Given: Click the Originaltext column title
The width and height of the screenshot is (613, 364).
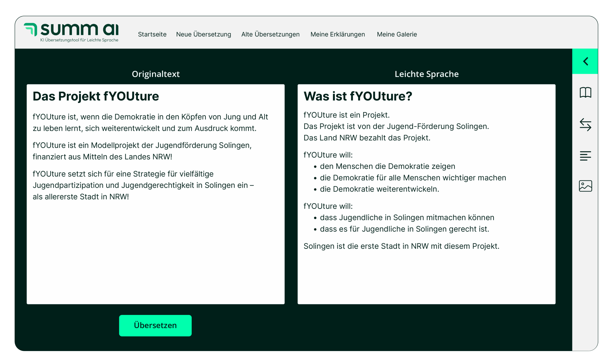Looking at the screenshot, I should pyautogui.click(x=155, y=74).
